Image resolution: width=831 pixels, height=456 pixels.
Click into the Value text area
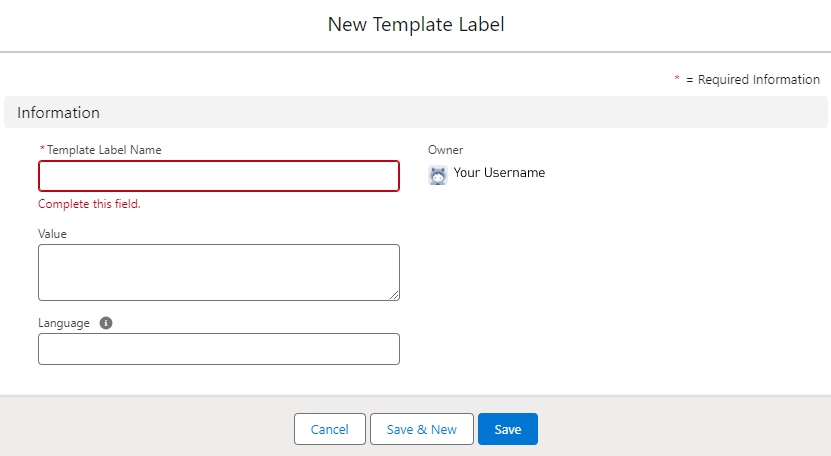219,273
